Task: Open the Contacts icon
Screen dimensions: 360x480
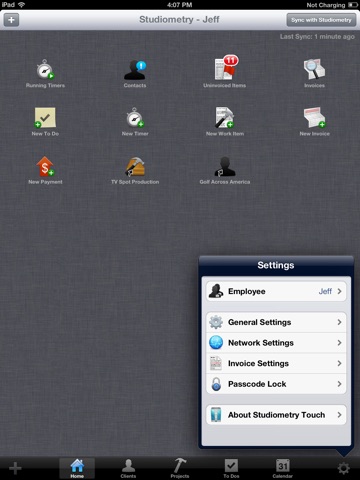Action: point(135,69)
